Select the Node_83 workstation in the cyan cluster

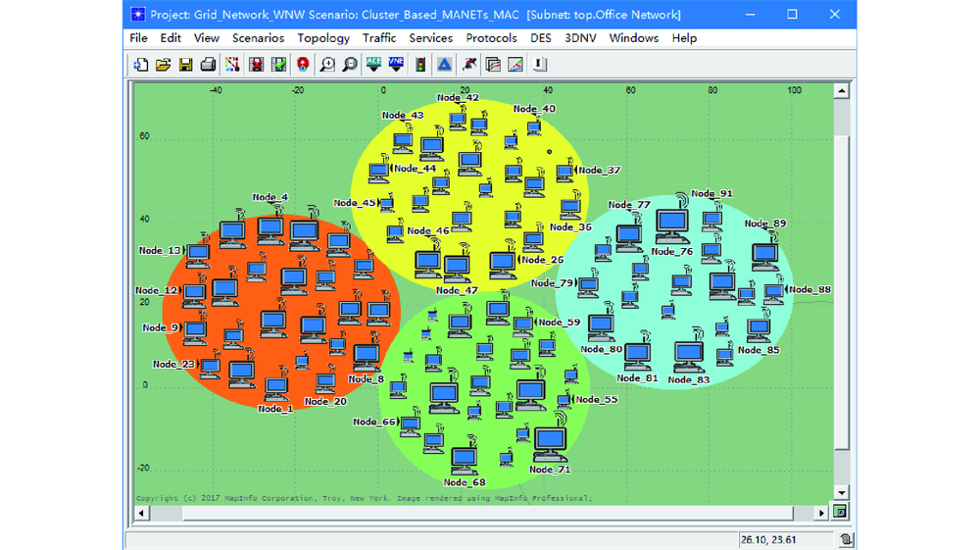(689, 357)
